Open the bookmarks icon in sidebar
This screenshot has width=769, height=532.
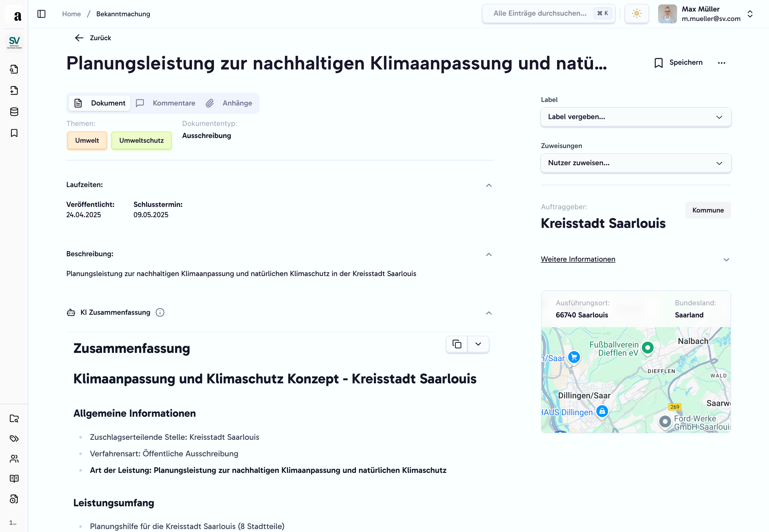pos(14,133)
